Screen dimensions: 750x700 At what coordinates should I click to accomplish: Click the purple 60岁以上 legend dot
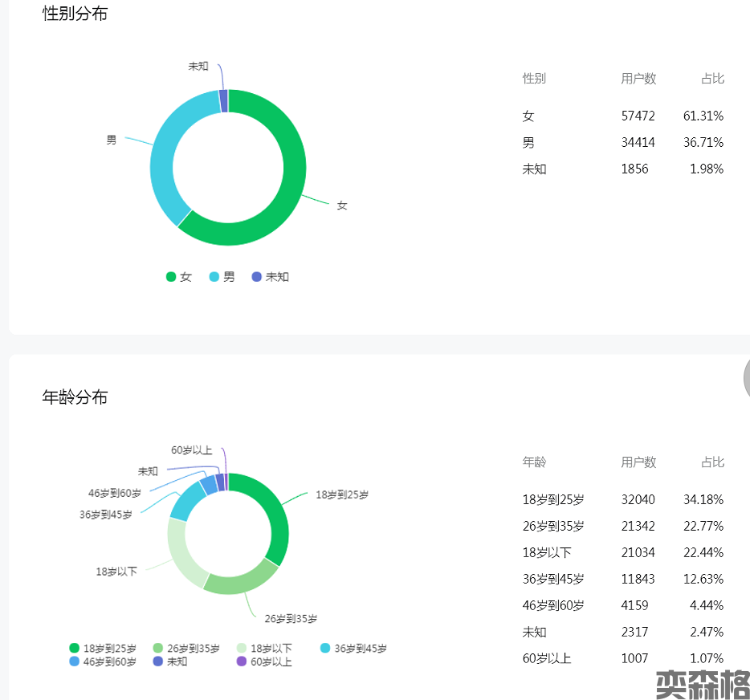(242, 662)
